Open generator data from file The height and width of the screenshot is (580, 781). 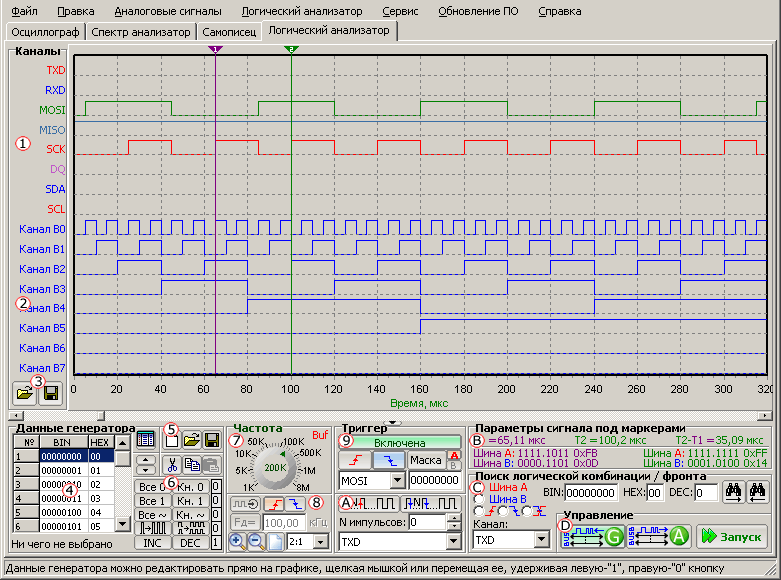(x=192, y=440)
